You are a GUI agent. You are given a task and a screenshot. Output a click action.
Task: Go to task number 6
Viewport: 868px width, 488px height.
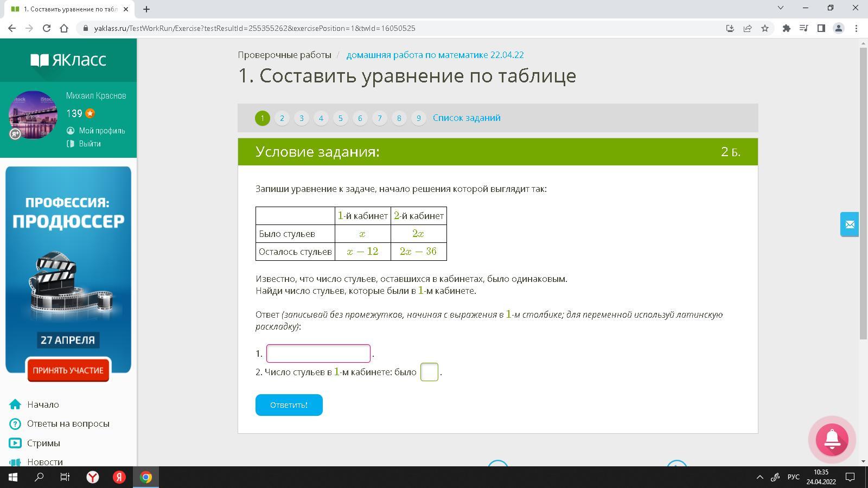360,118
